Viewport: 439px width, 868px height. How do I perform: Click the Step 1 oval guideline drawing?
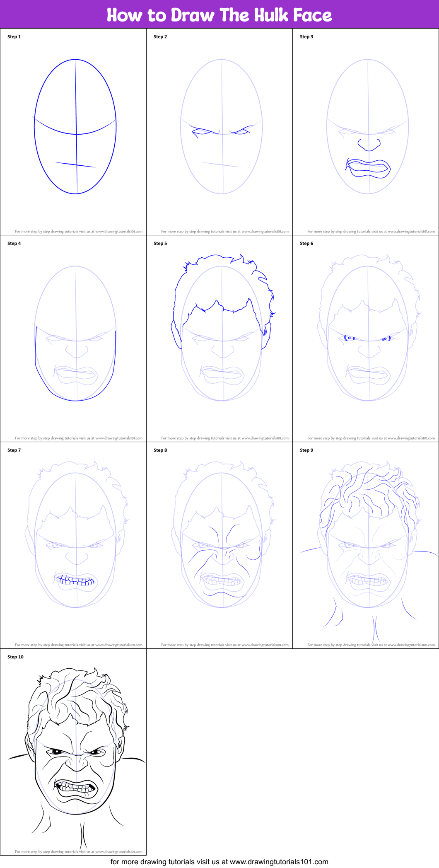pyautogui.click(x=75, y=126)
